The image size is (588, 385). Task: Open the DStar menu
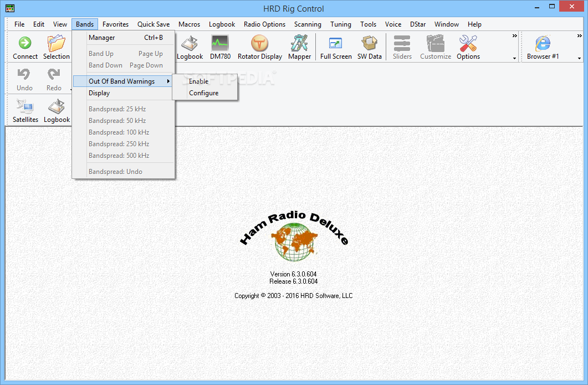coord(418,24)
